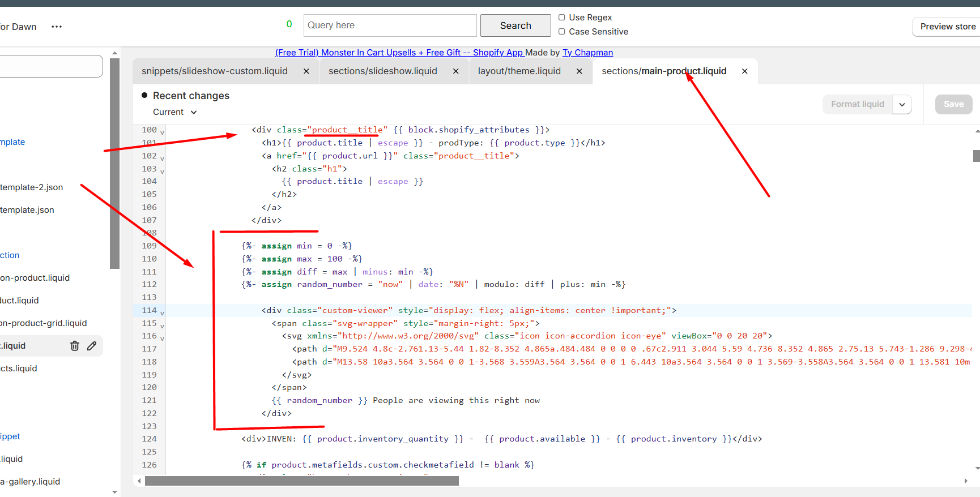
Task: Click the Query here search field
Action: [390, 25]
